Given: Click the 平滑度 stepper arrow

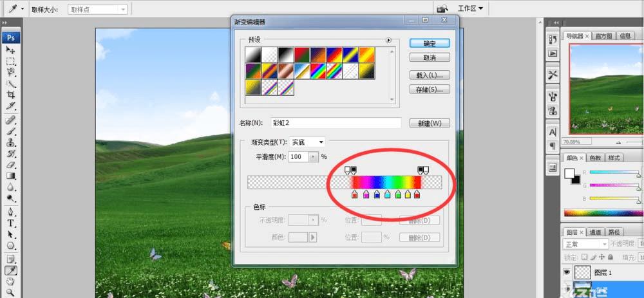Looking at the screenshot, I should [x=314, y=157].
